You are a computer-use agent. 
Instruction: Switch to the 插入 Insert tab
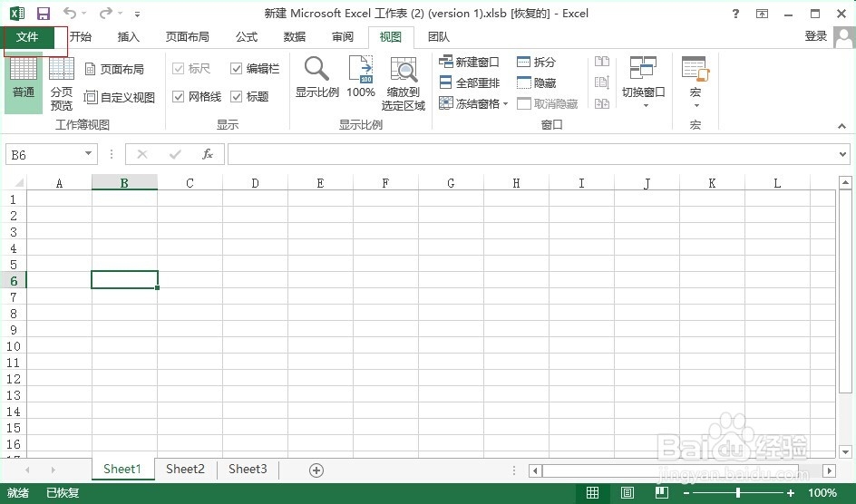(x=128, y=36)
